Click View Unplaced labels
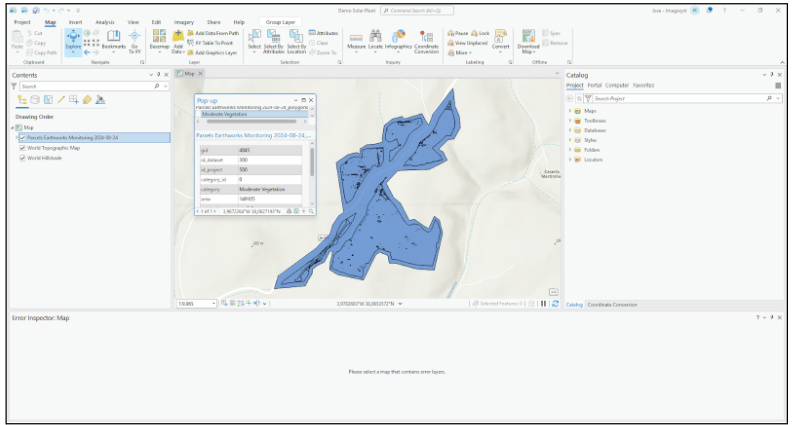Viewport: 797px width, 425px height. 467,43
